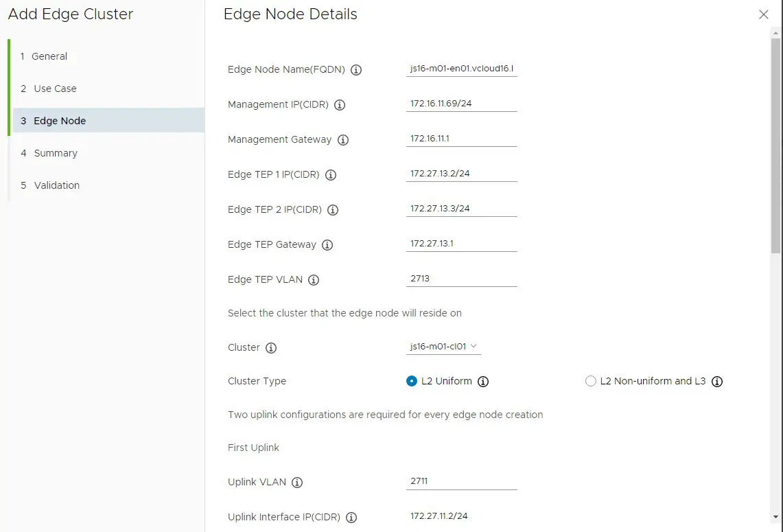Open the Edge Node Name(FQDN) info tooltip
Viewport: 783px width, 532px height.
(x=356, y=69)
